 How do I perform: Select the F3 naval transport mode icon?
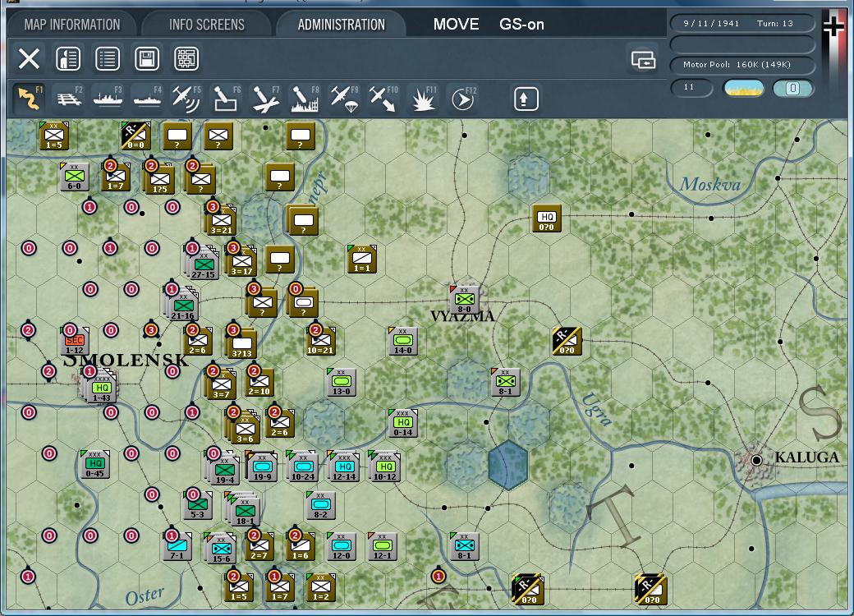pos(108,98)
